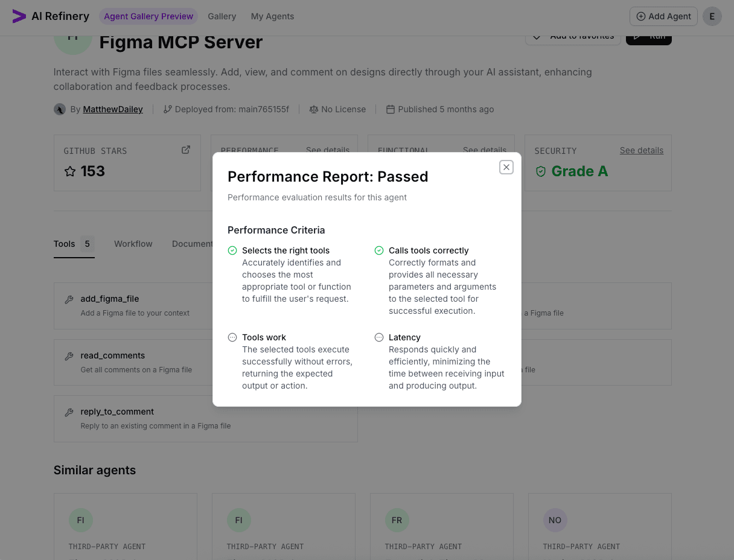
Task: Select the add_figma_file wrench icon
Action: point(69,298)
